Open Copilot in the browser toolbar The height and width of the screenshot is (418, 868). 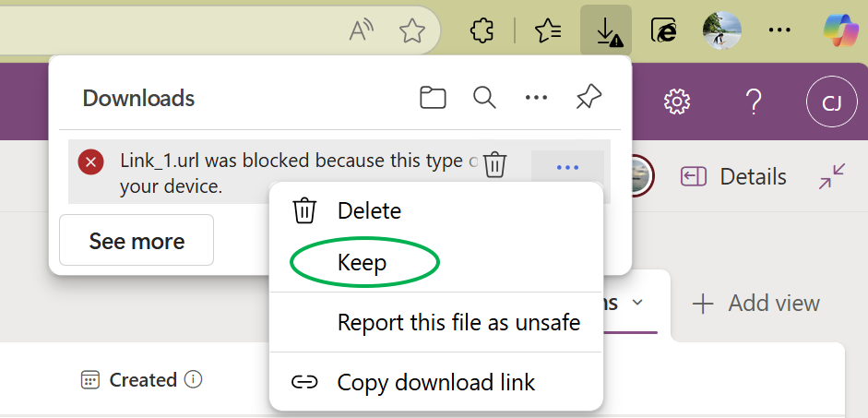840,30
